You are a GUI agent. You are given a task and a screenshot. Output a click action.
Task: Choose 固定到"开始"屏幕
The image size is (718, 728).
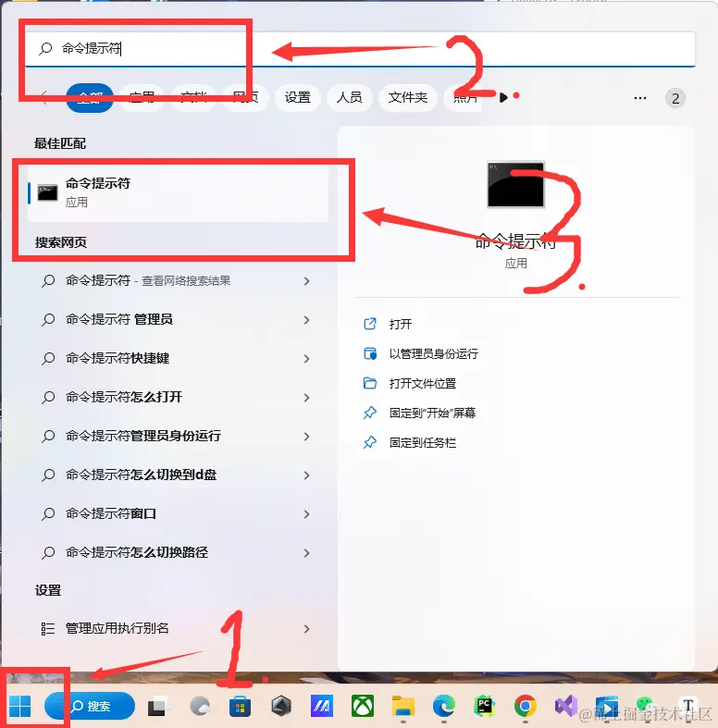pyautogui.click(x=432, y=413)
